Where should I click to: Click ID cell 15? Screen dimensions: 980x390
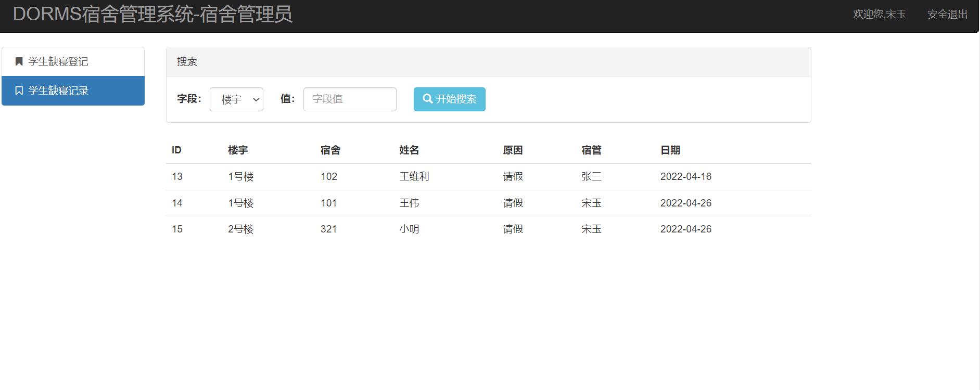pos(177,229)
